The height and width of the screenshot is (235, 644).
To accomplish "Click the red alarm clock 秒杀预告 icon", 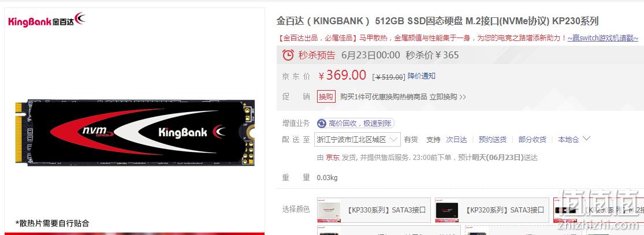I will 288,55.
